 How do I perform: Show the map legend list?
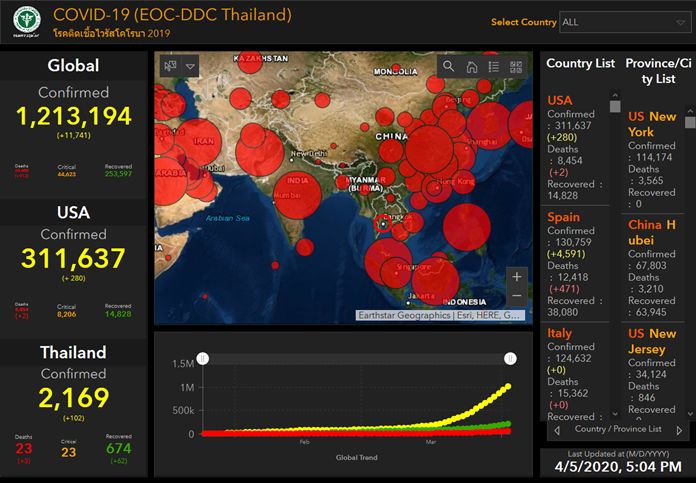pos(493,67)
